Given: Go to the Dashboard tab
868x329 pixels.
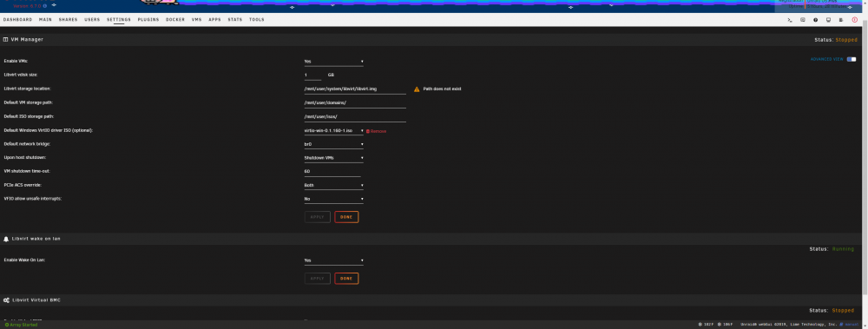Looking at the screenshot, I should tap(17, 19).
